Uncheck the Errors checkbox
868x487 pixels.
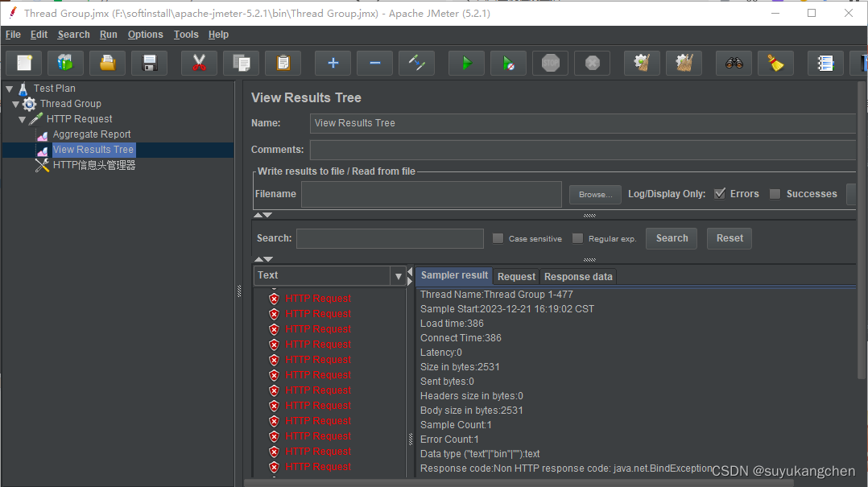[x=720, y=194]
